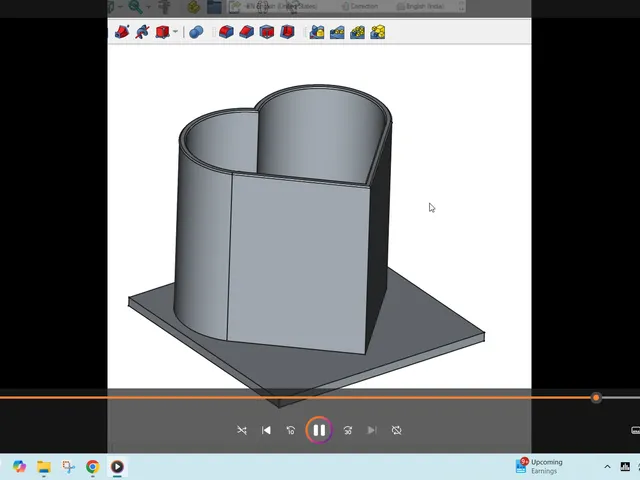Click the dimmed English (India) language option
The image size is (640, 480).
[420, 6]
